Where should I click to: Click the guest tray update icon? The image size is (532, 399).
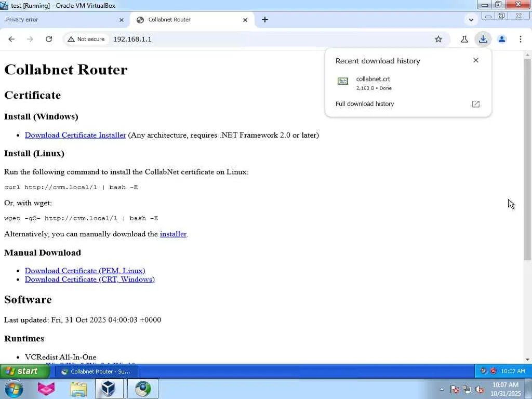483,371
